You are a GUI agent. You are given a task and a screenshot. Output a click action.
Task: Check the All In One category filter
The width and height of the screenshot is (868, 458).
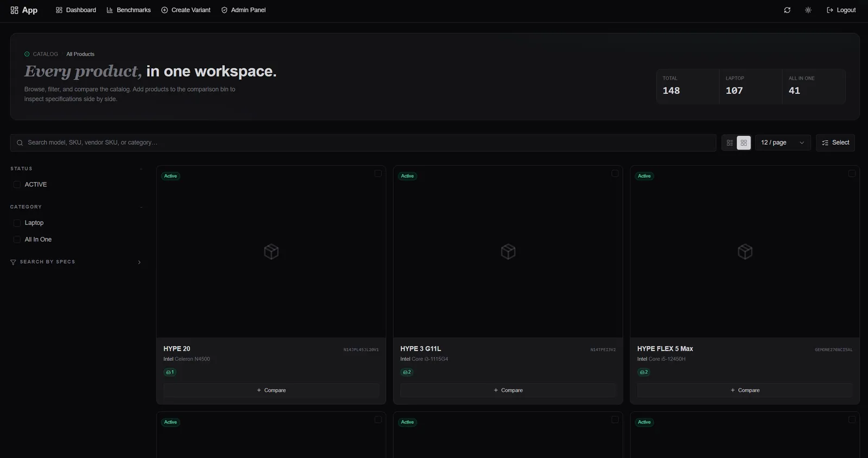point(17,240)
